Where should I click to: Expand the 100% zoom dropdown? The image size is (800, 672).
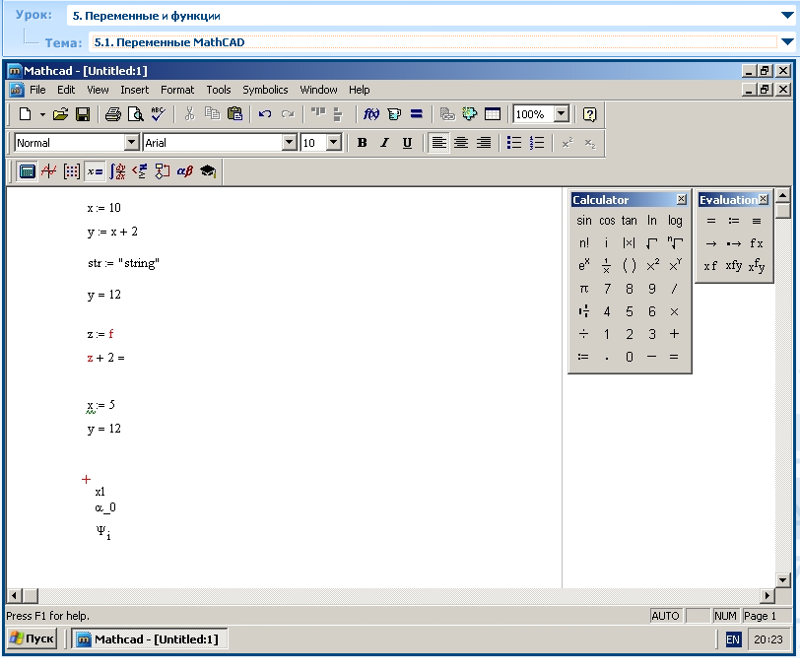pyautogui.click(x=562, y=113)
